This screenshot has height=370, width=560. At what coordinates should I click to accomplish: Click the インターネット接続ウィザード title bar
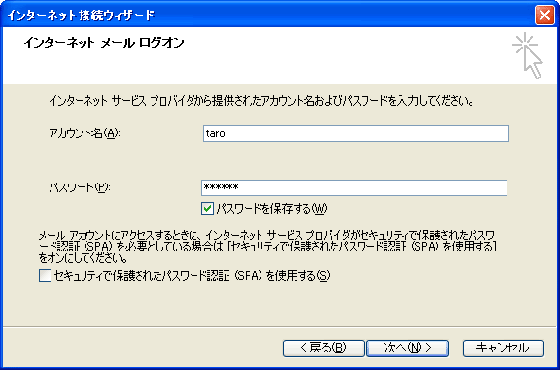coord(268,16)
